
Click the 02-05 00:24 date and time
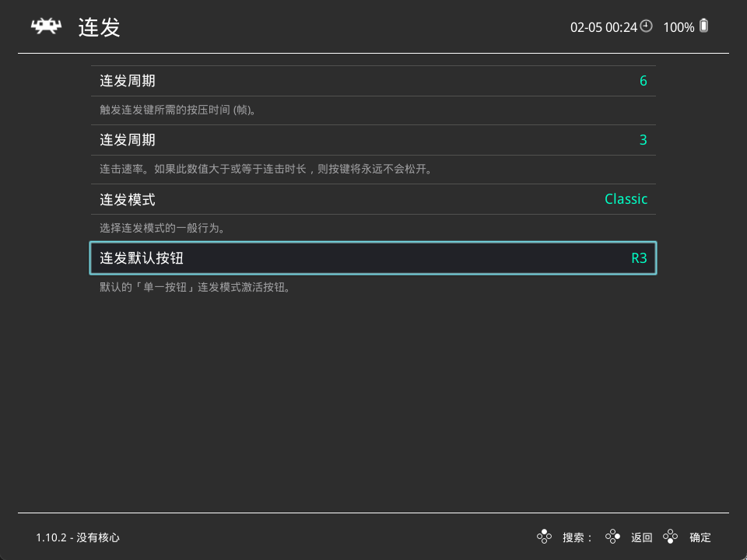coord(603,27)
